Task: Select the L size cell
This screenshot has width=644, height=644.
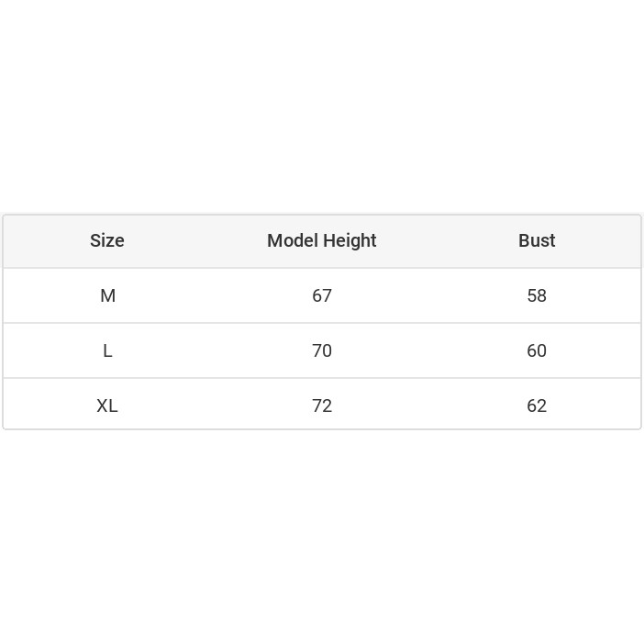Action: pos(107,350)
